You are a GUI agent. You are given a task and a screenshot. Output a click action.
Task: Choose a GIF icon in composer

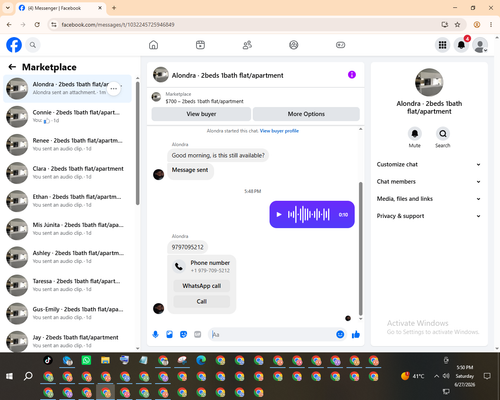198,334
